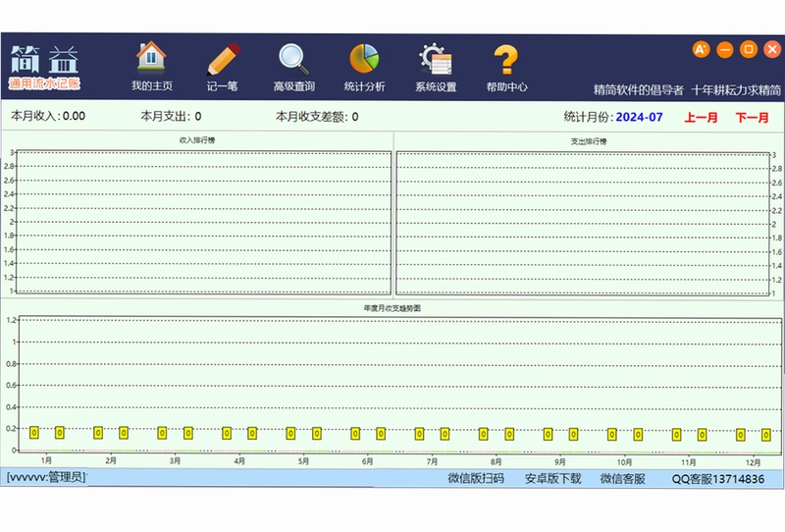Close the app with red X button
This screenshot has height=532, width=785.
(x=772, y=49)
